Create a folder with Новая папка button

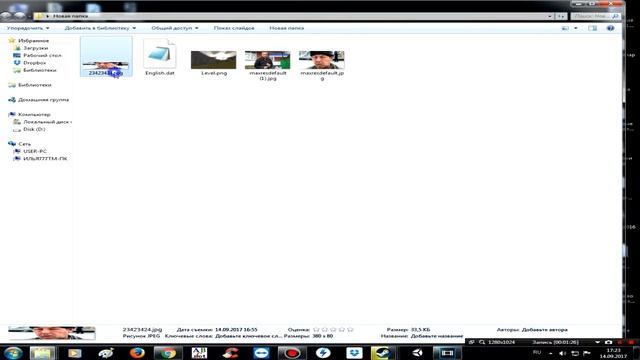(287, 28)
